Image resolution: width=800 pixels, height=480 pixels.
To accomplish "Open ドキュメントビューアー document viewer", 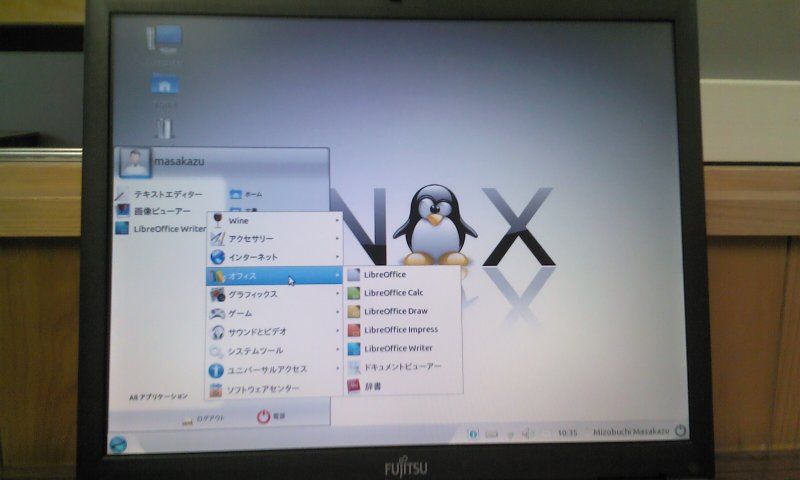I will click(x=403, y=367).
